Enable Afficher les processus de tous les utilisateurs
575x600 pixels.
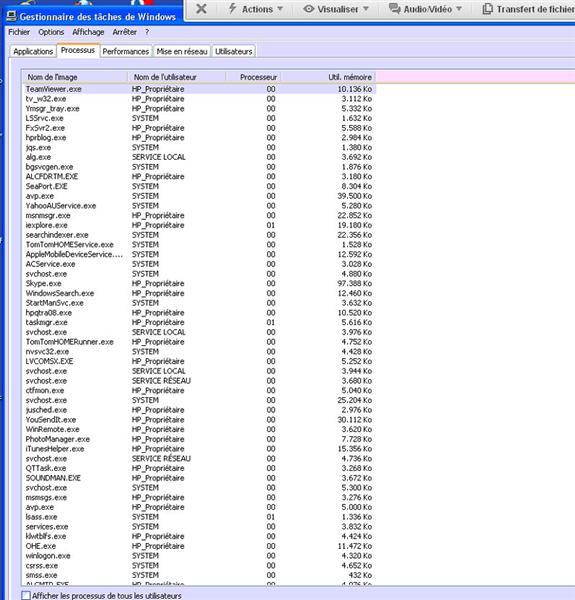(26, 595)
